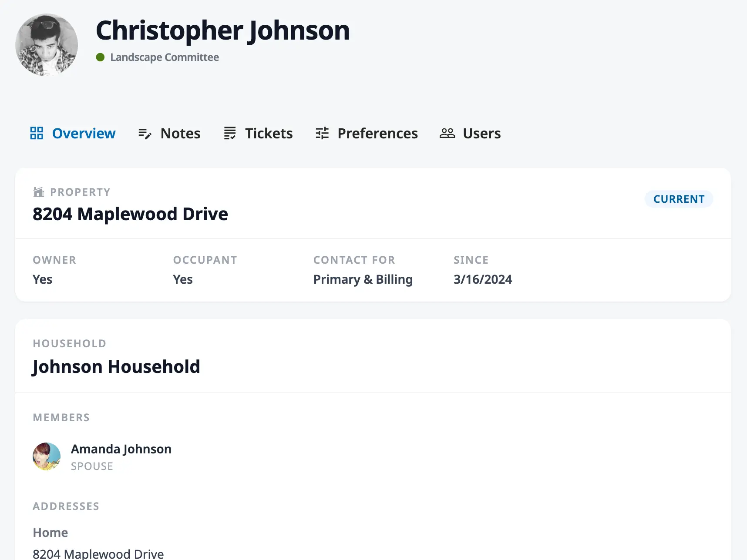This screenshot has height=560, width=747.
Task: Open Amanda Johnson's member profile
Action: coord(121,449)
